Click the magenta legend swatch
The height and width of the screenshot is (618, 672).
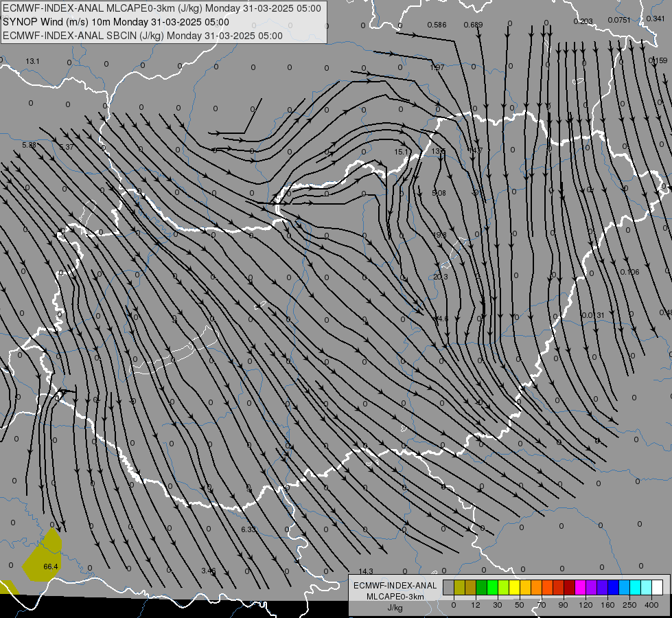point(581,587)
